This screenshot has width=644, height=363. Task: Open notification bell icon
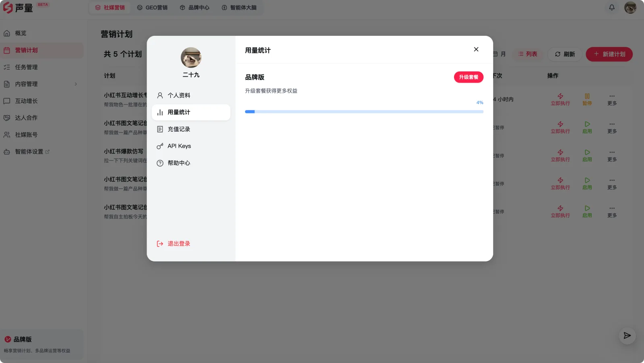pos(611,8)
